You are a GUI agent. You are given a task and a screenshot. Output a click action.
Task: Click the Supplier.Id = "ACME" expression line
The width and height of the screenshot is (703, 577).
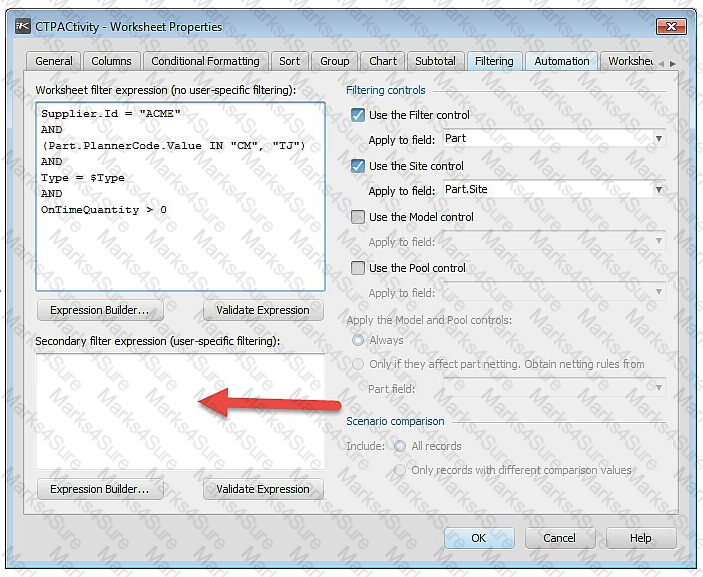click(x=111, y=114)
